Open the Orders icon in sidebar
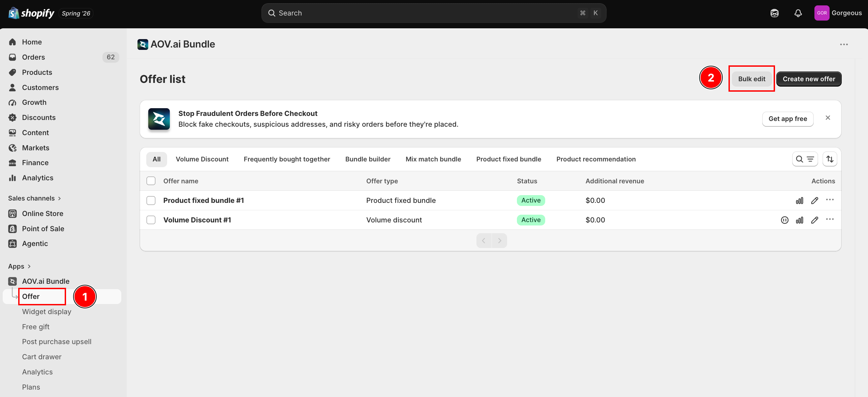868x397 pixels. pyautogui.click(x=12, y=57)
